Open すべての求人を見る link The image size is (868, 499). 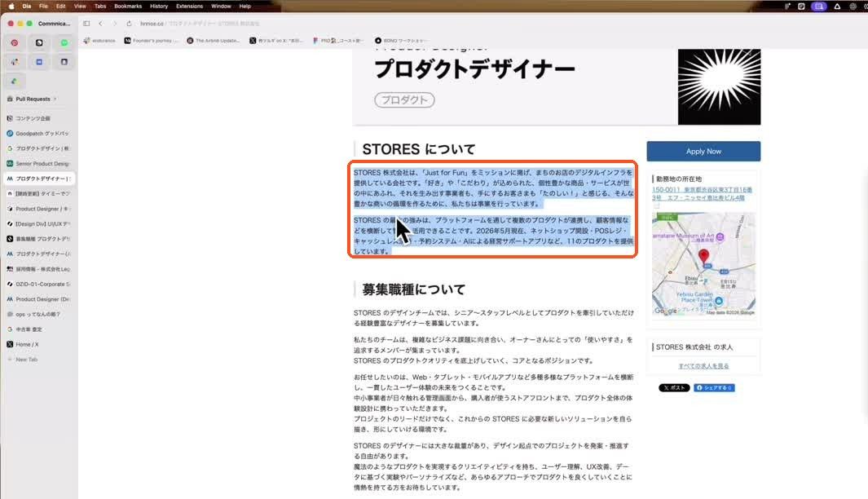point(703,366)
